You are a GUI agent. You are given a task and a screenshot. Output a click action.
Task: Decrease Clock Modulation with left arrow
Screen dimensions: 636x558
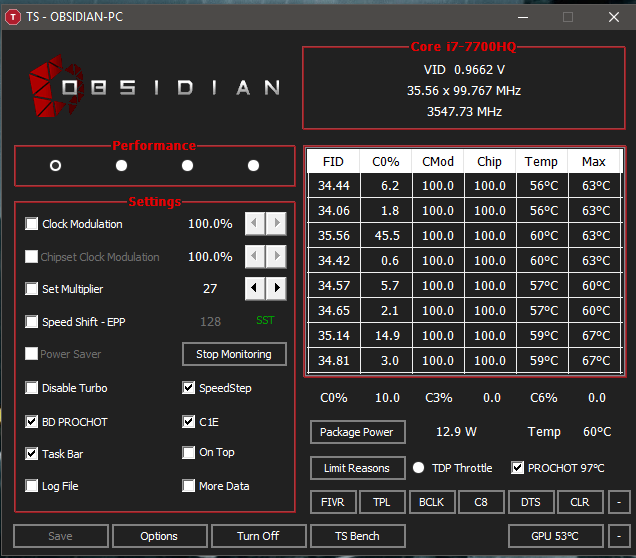click(255, 224)
